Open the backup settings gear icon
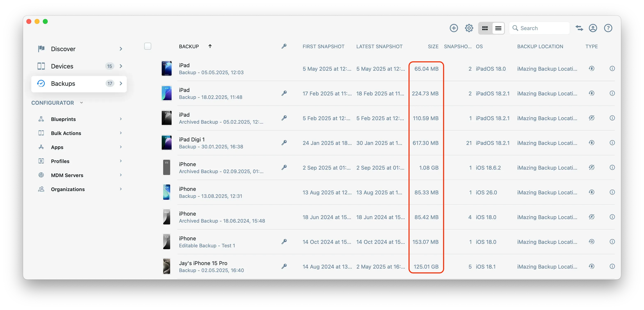The width and height of the screenshot is (644, 310). (469, 28)
